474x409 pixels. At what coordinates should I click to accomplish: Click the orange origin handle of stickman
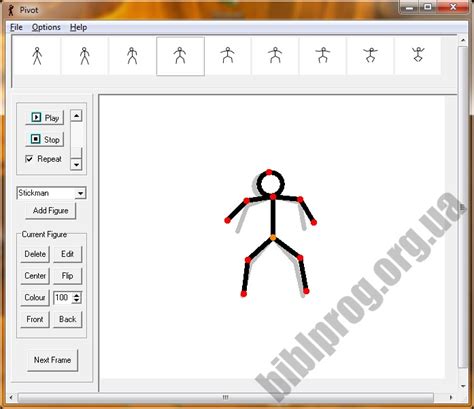tap(273, 238)
